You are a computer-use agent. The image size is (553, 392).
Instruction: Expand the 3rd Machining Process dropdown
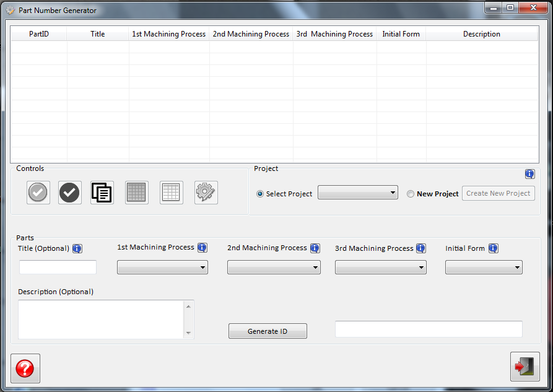point(380,267)
